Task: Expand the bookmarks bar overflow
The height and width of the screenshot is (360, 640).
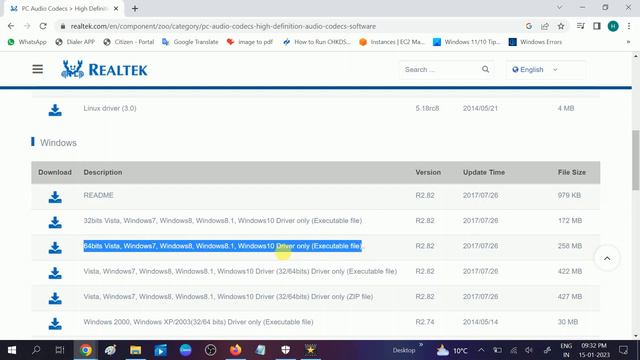Action: 628,42
